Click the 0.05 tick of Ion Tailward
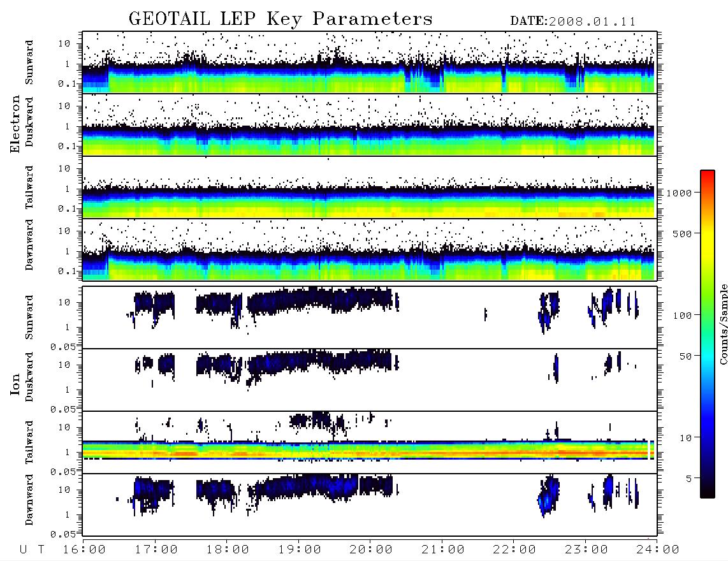 (x=63, y=472)
